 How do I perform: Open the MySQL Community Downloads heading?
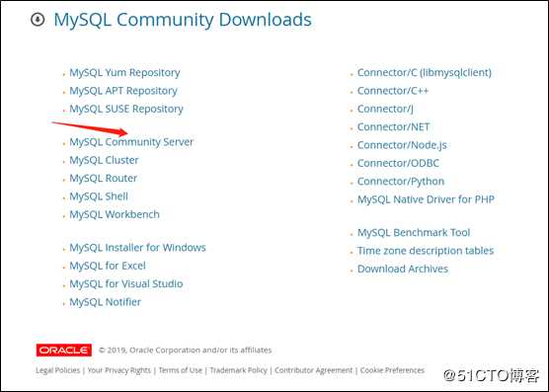click(x=183, y=20)
